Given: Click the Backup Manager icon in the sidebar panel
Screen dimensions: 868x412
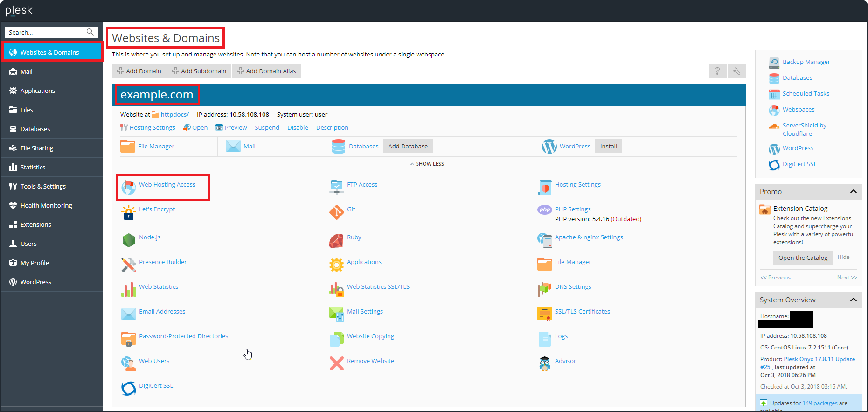Looking at the screenshot, I should tap(774, 63).
